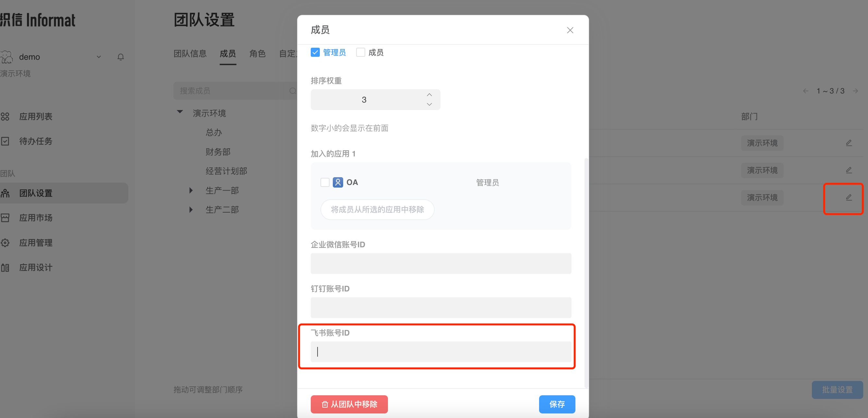
Task: Click the 从团队中移除 button
Action: [x=349, y=404]
